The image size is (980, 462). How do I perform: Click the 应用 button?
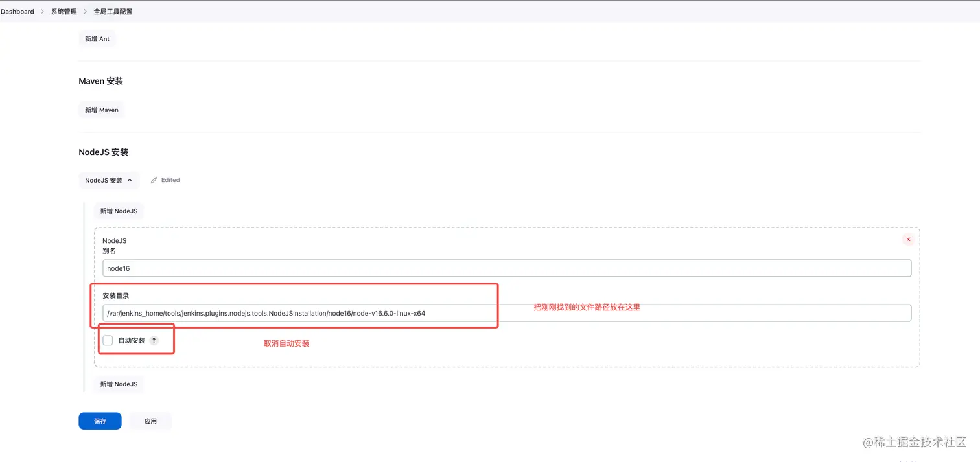150,421
